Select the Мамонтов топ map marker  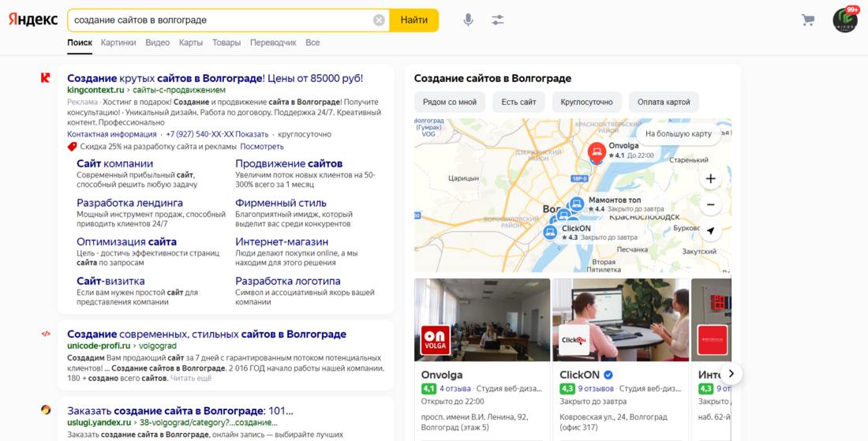pyautogui.click(x=577, y=204)
